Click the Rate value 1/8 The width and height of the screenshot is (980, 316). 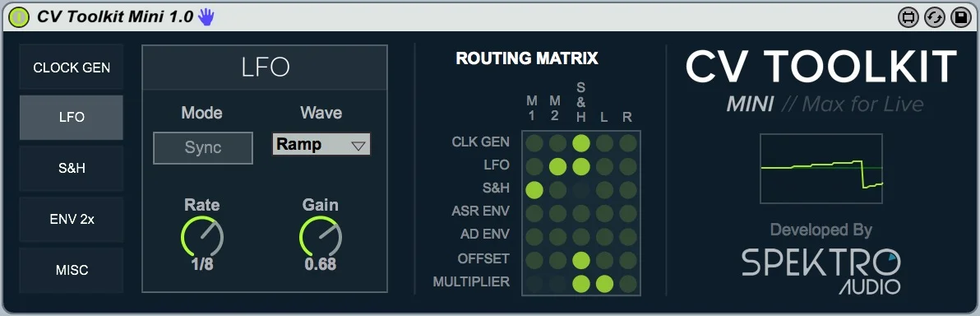(x=202, y=264)
